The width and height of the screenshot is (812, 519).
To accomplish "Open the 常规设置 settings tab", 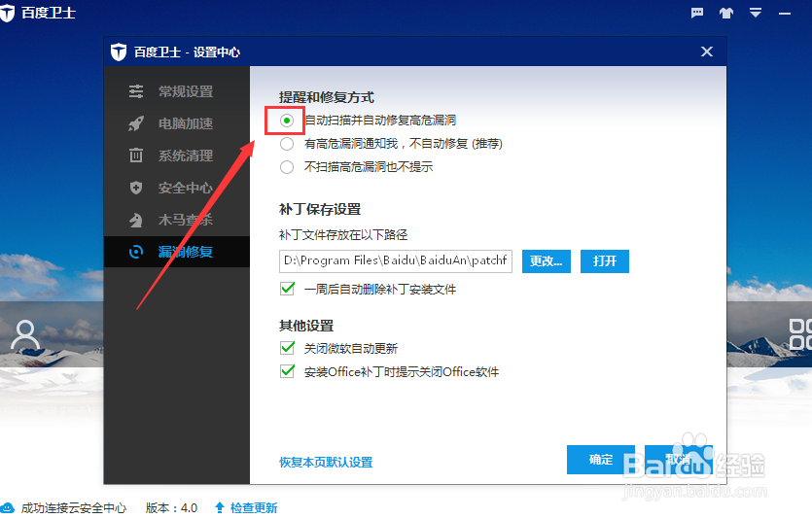I will pos(177,91).
